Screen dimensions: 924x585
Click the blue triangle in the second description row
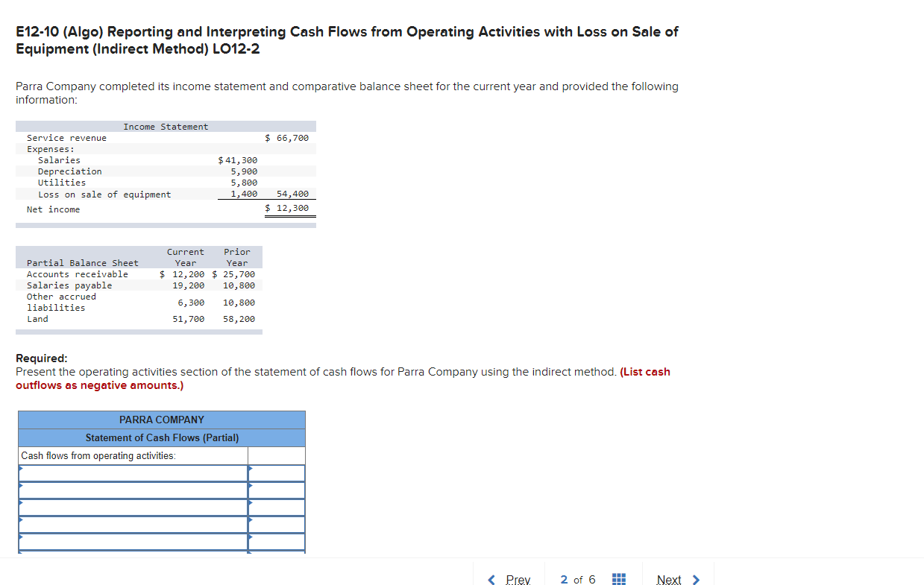click(21, 486)
